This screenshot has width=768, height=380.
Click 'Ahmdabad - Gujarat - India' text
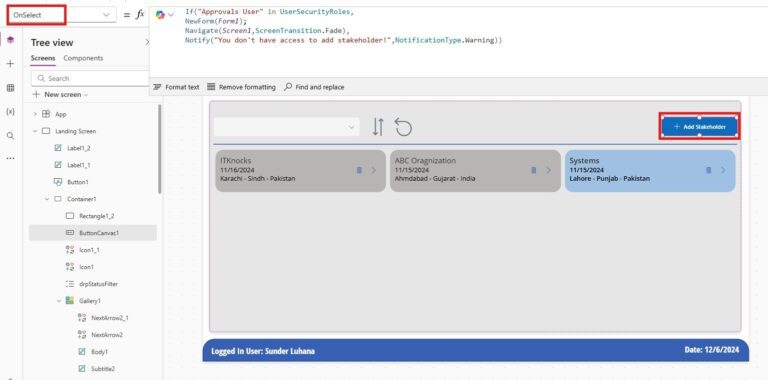coord(434,178)
